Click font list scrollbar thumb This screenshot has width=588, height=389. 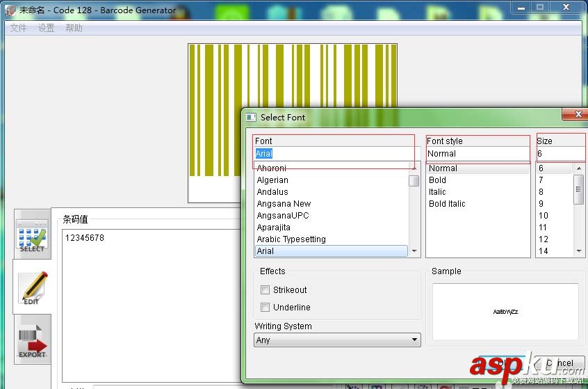[x=414, y=181]
